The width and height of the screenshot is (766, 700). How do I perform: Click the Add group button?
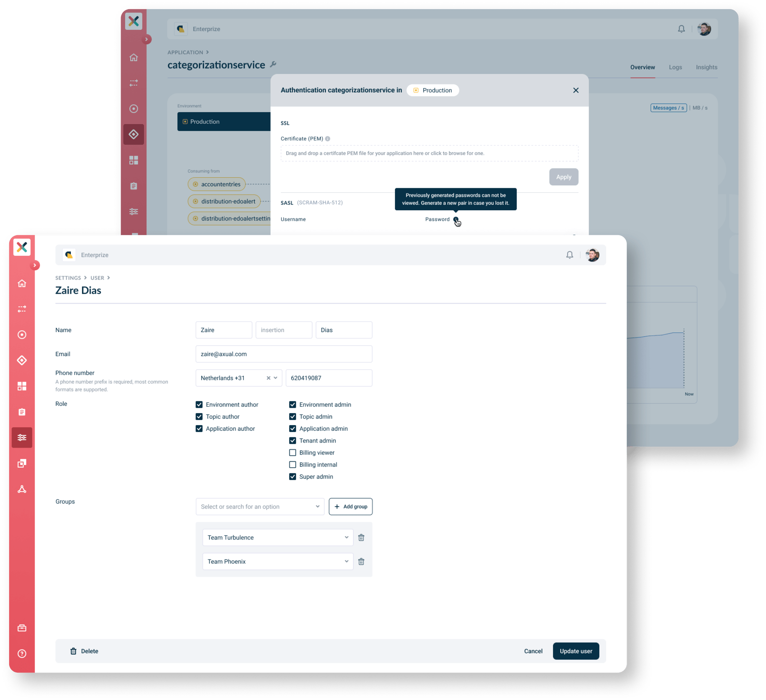click(350, 506)
